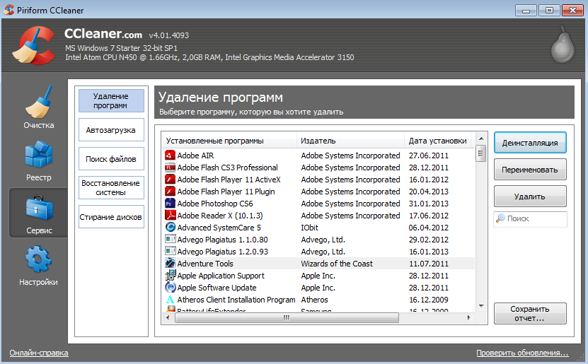Click the Advego Plagiatus 1.2.0.93 icon
588x364 pixels.
point(171,252)
